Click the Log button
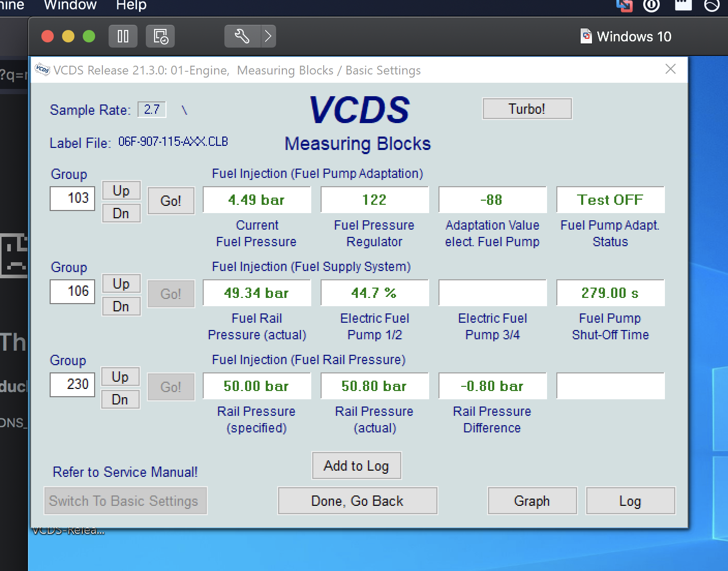Viewport: 728px width, 571px height. click(630, 501)
